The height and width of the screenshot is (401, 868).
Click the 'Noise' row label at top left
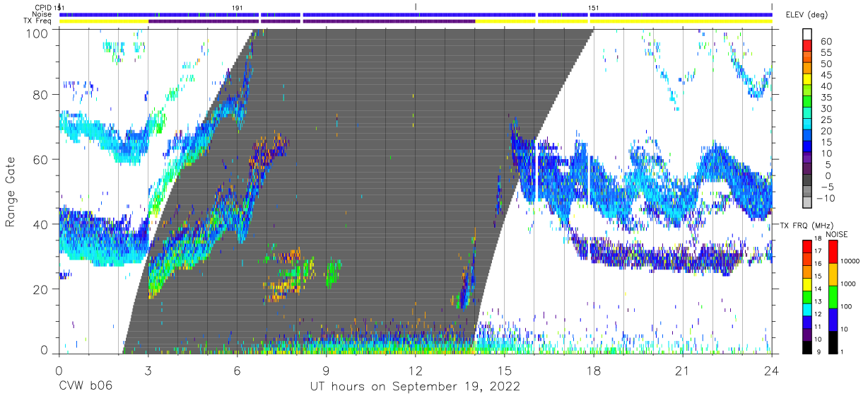click(x=43, y=14)
